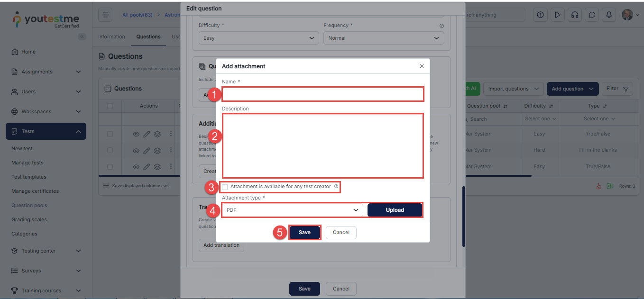Click Save displayed columns set
This screenshot has height=299, width=644.
click(x=136, y=186)
